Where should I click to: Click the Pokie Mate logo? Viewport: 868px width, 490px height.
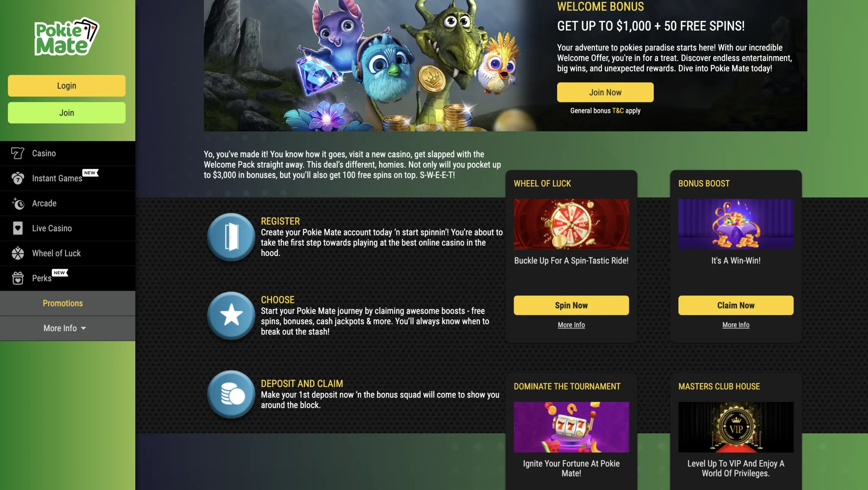67,37
